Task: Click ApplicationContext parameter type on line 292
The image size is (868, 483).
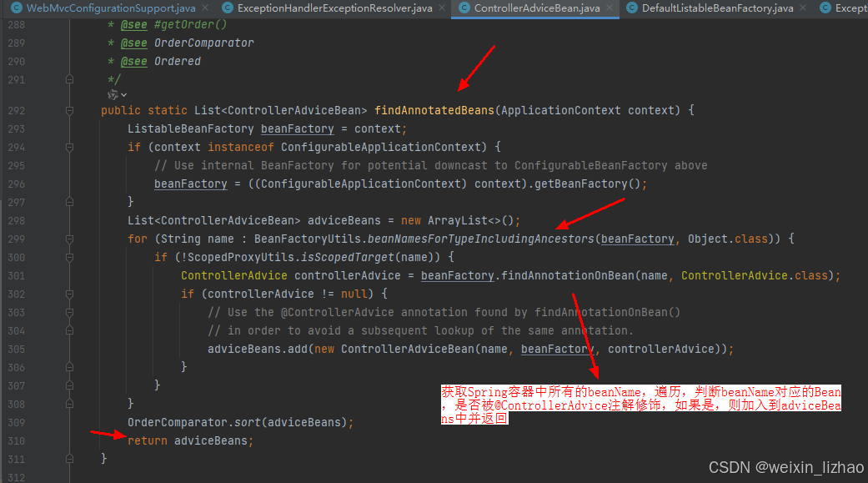Action: point(561,110)
